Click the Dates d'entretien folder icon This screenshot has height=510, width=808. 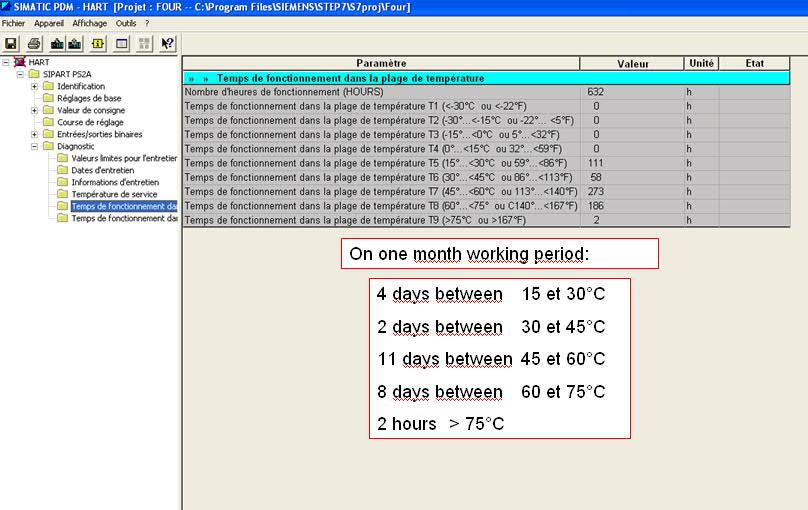[x=63, y=170]
